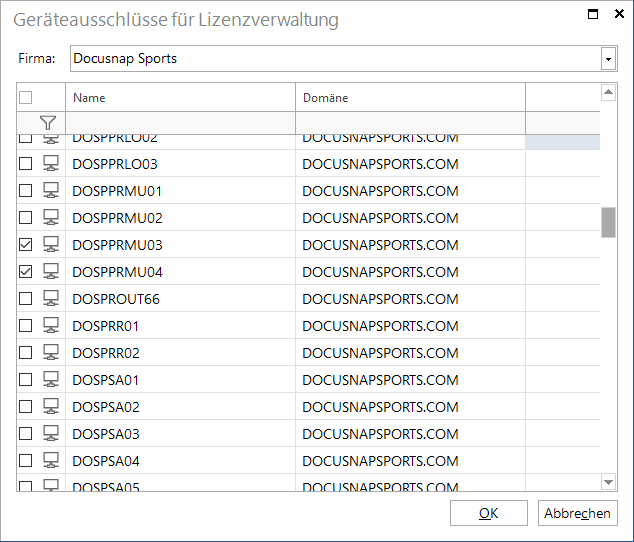Select the DOSPPRMU04 name cell
This screenshot has height=542, width=634.
click(x=180, y=271)
